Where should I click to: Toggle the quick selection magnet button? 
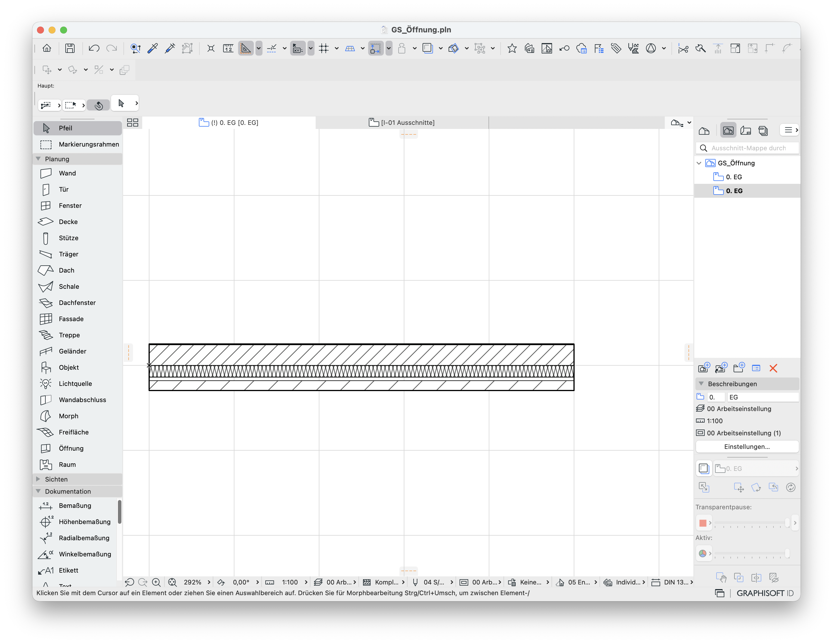(99, 105)
